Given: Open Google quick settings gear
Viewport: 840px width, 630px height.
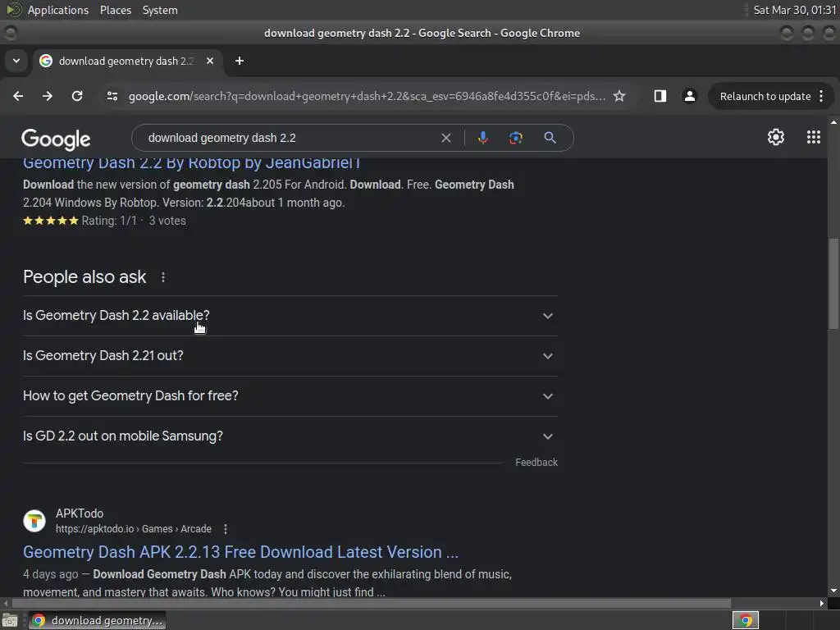Looking at the screenshot, I should tap(776, 137).
